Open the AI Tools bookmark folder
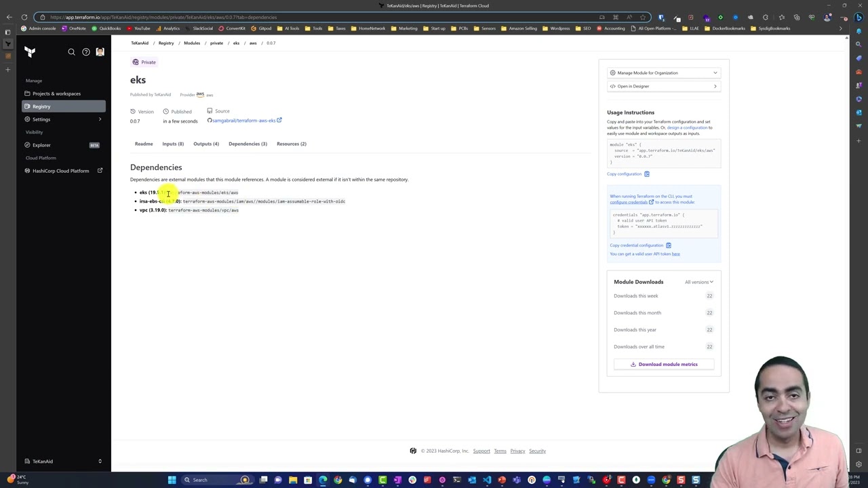This screenshot has width=868, height=488. pyautogui.click(x=288, y=28)
